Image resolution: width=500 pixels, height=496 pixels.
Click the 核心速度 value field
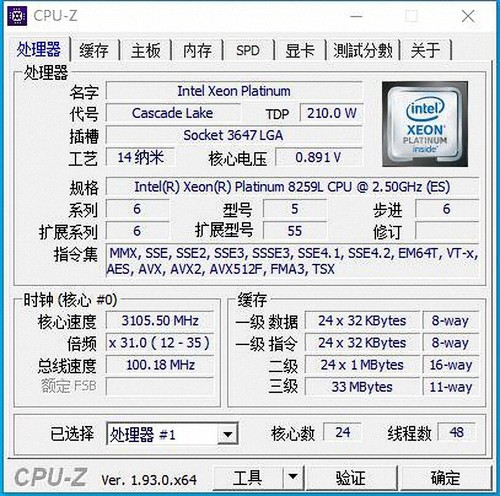click(160, 321)
